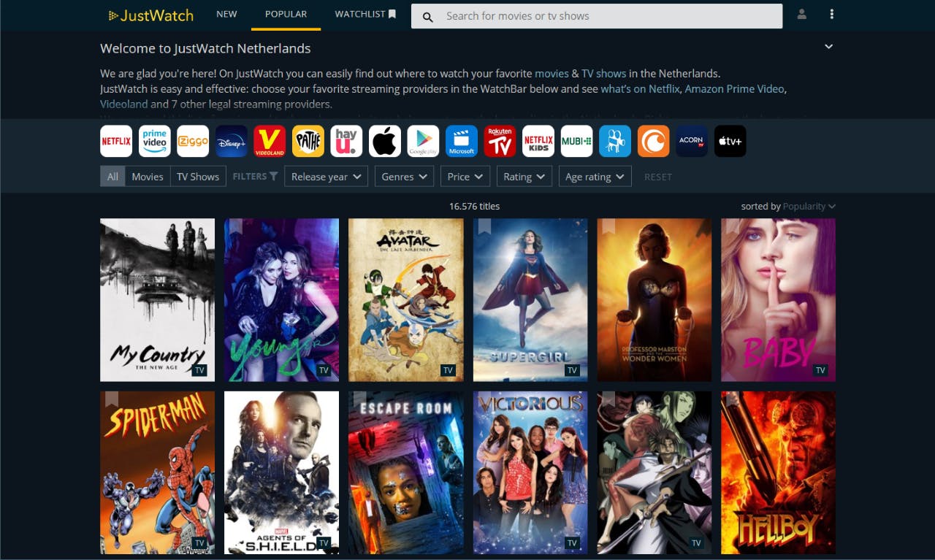This screenshot has width=935, height=560.
Task: Switch to the POPULAR tab
Action: click(286, 15)
